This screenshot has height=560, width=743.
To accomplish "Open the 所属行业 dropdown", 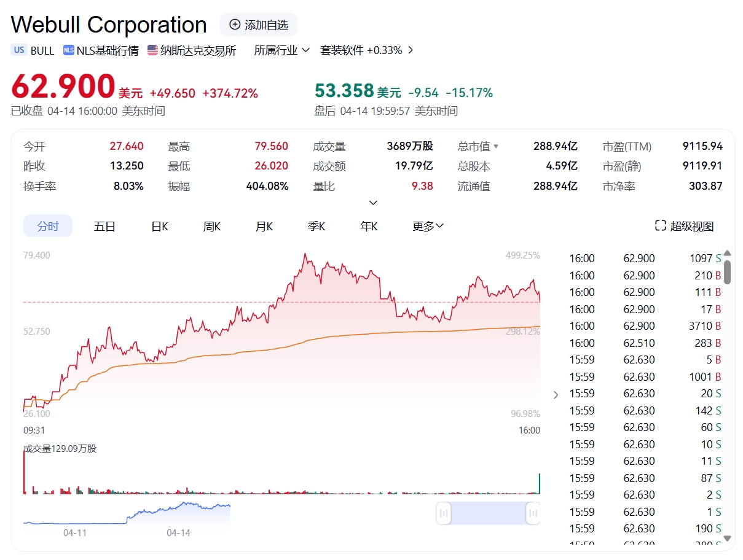I will (281, 50).
